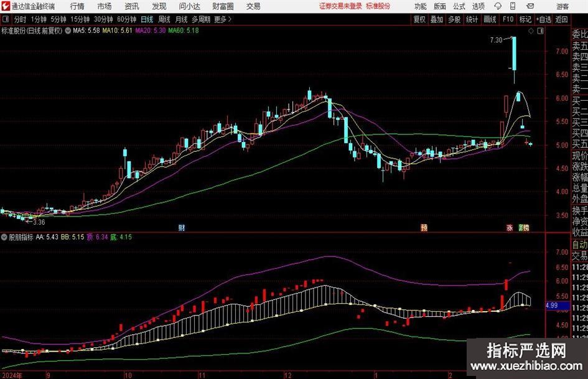Toggle the left panel icon beside 分时
588x379 pixels.
click(x=6, y=19)
